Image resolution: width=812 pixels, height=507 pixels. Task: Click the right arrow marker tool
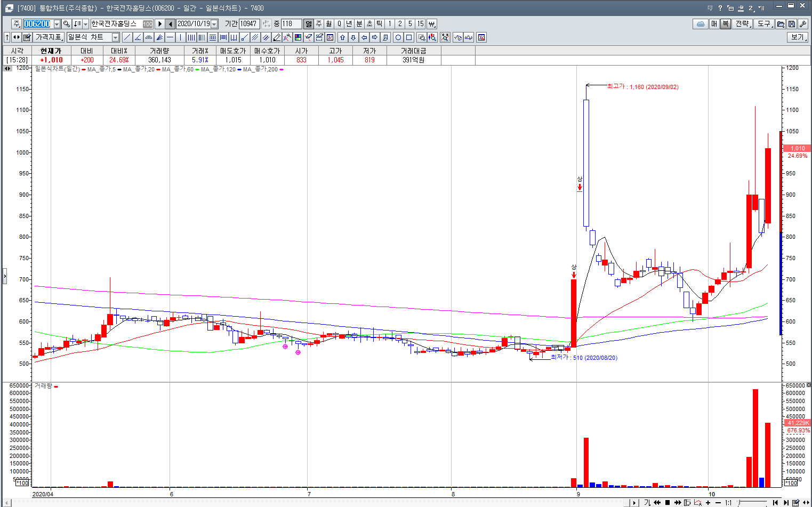pos(375,37)
